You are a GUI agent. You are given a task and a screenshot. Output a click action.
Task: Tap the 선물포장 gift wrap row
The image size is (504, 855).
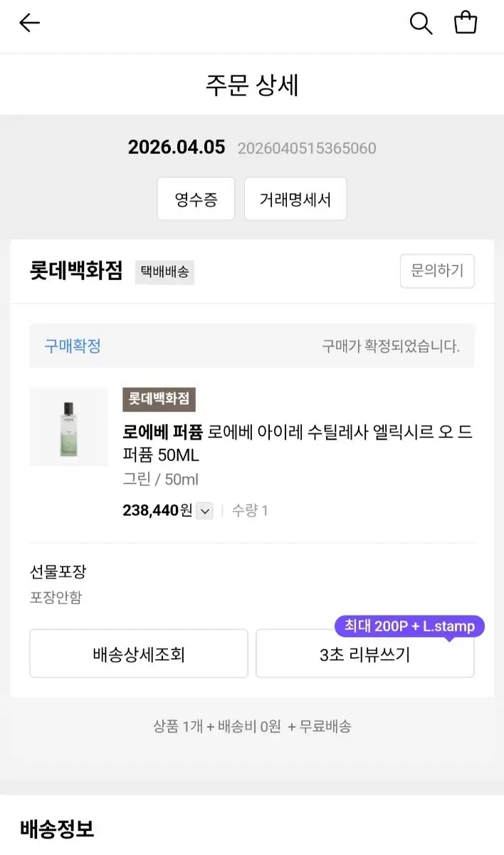(58, 572)
